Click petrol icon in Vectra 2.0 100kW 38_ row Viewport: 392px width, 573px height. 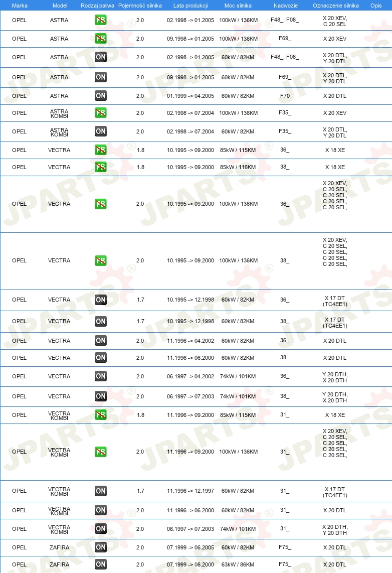(100, 260)
